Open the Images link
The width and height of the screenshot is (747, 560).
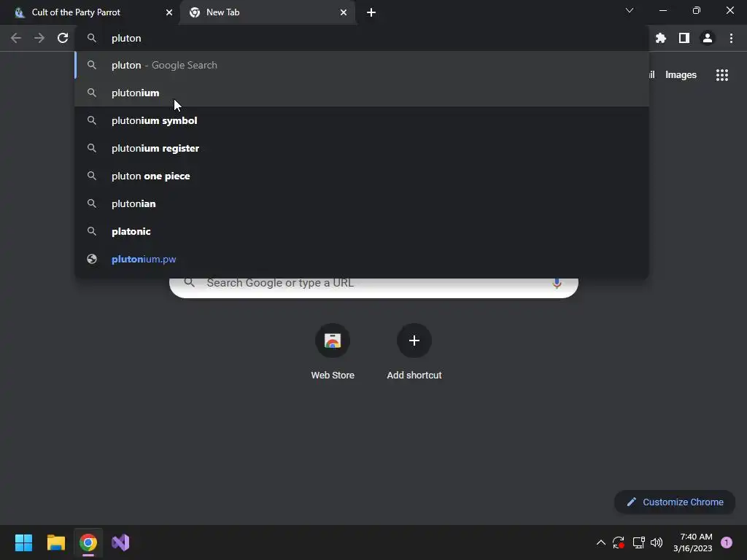(x=681, y=75)
